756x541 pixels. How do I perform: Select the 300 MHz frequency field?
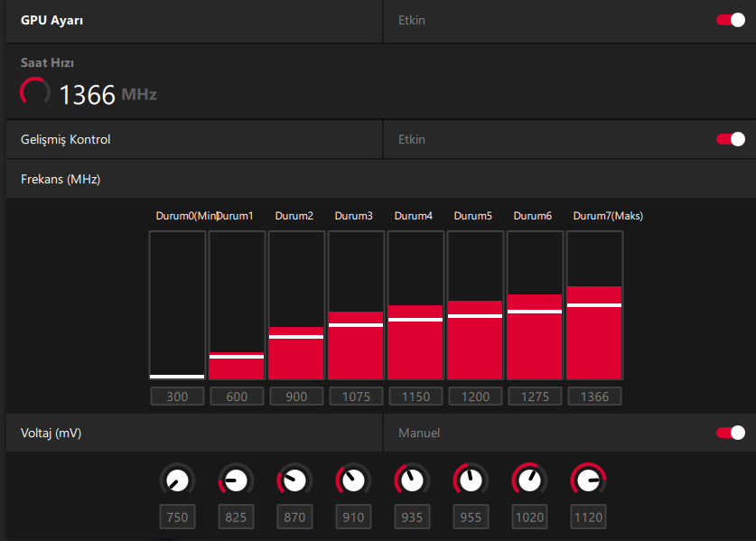(177, 396)
